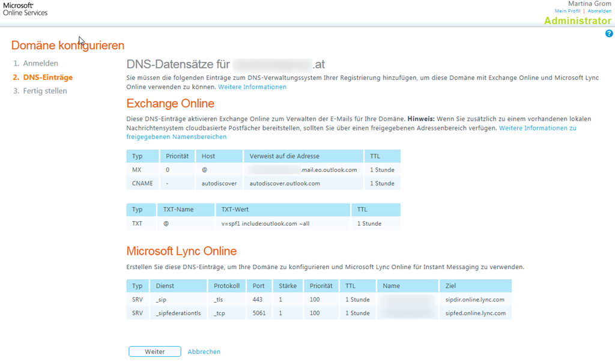Click the autodiscover.outlook.com CNAME address cell
Image resolution: width=615 pixels, height=364 pixels.
pyautogui.click(x=285, y=183)
